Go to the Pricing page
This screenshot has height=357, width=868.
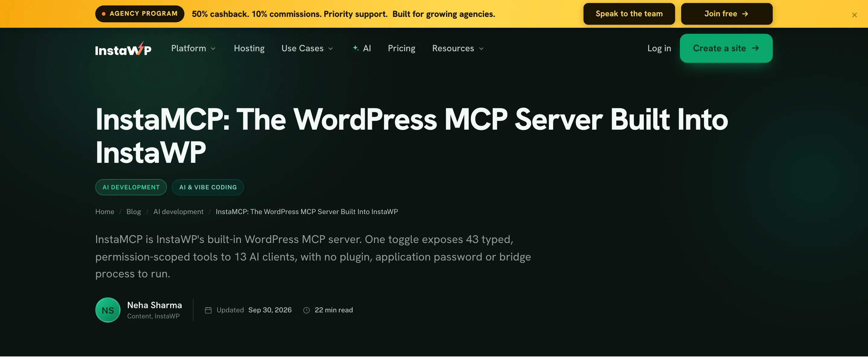coord(401,48)
